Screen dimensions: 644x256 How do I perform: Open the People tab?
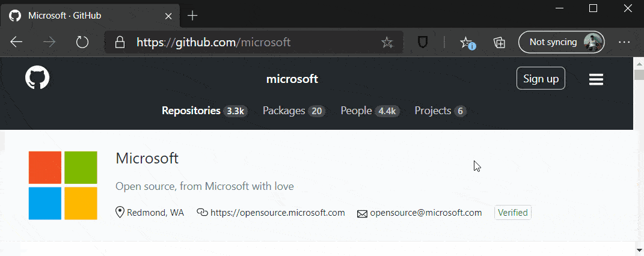click(369, 111)
